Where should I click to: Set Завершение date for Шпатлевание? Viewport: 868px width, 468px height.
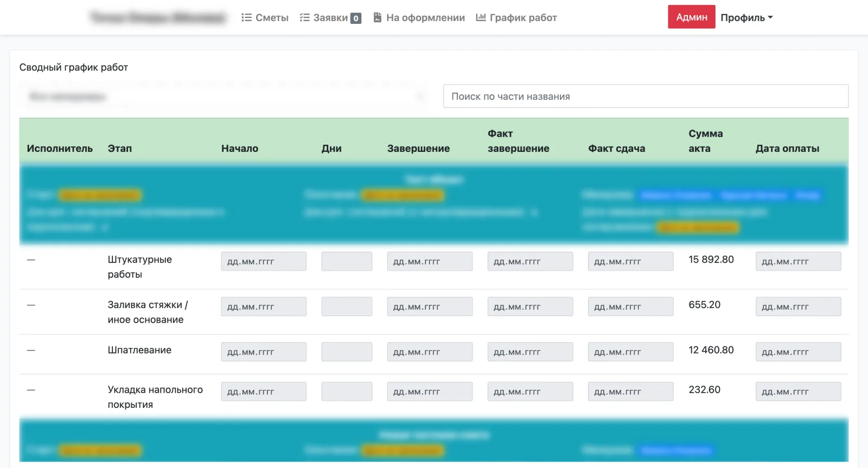[x=430, y=352]
